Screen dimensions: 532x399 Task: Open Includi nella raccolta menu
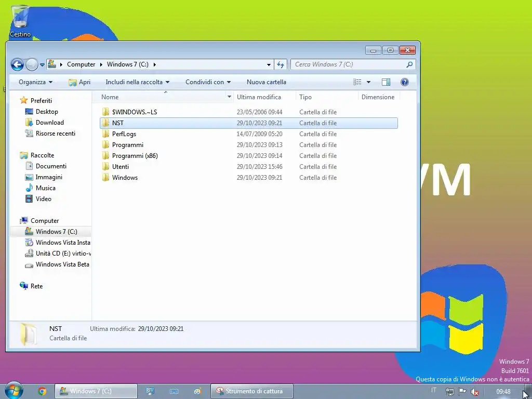[x=137, y=82]
